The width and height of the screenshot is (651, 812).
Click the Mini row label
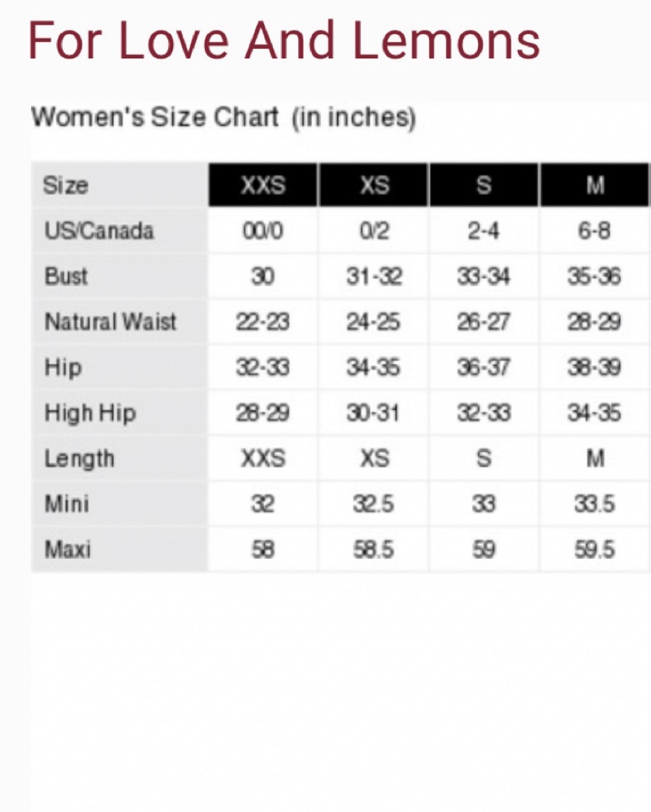(67, 504)
